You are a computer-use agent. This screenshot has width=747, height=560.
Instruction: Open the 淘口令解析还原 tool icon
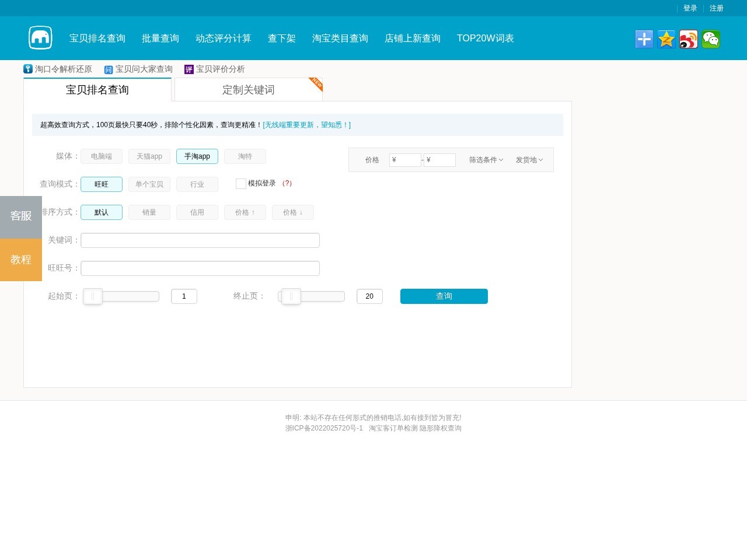tap(28, 69)
